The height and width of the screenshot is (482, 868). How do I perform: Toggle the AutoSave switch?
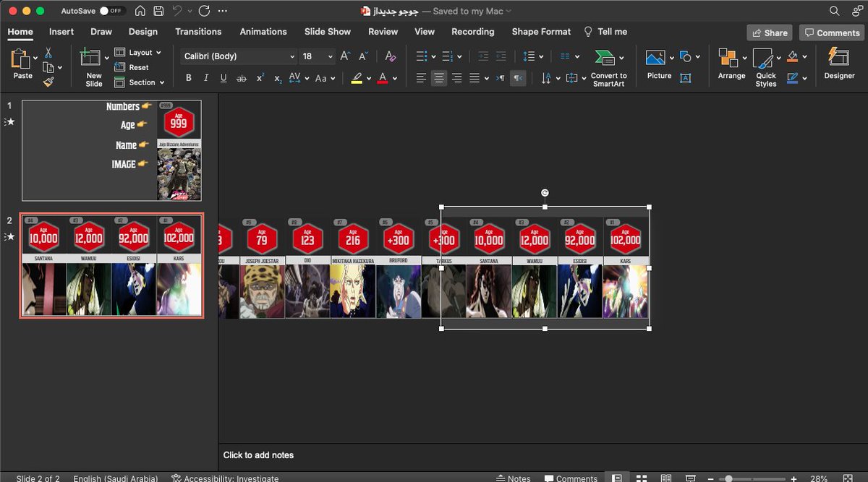coord(112,11)
